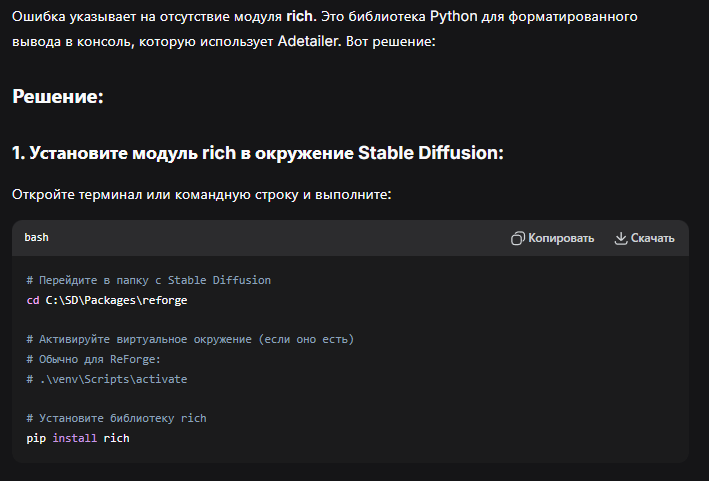Click the comment "# Перейдите в папку с Stable Diffusion"
Viewport: 709px width, 481px height.
pyautogui.click(x=149, y=280)
